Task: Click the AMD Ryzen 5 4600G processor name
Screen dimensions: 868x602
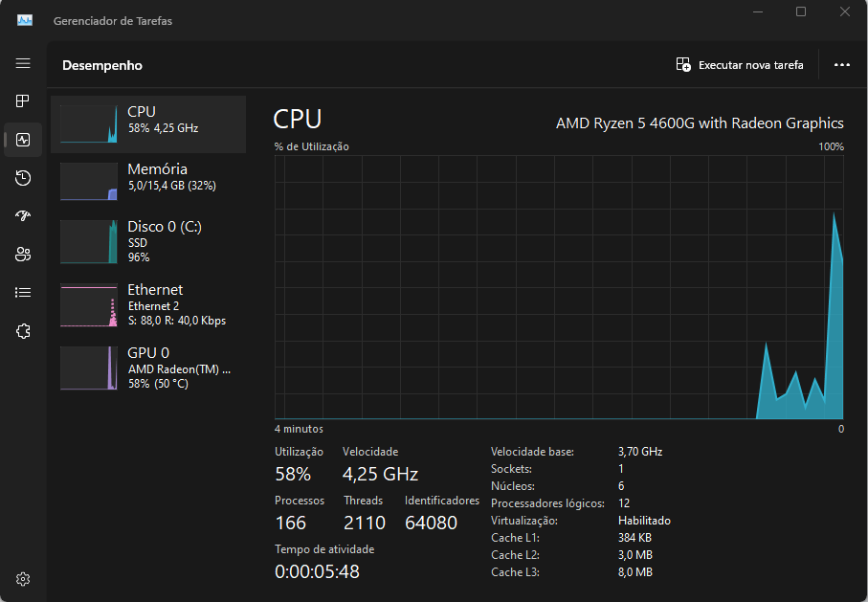Action: click(700, 123)
